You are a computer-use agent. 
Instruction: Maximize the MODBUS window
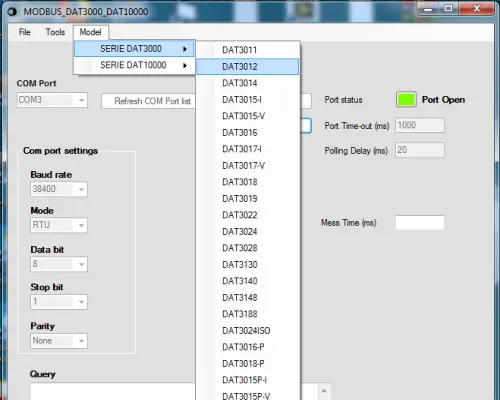448,9
